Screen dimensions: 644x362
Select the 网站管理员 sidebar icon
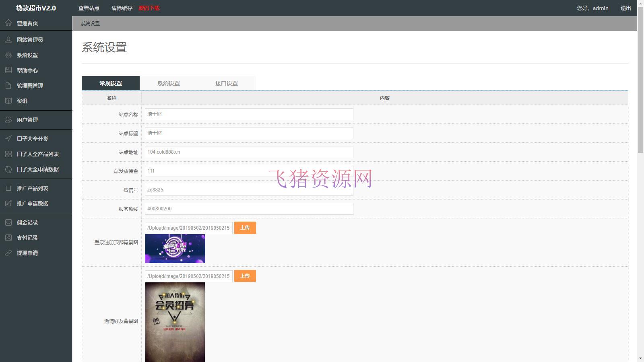[8, 40]
